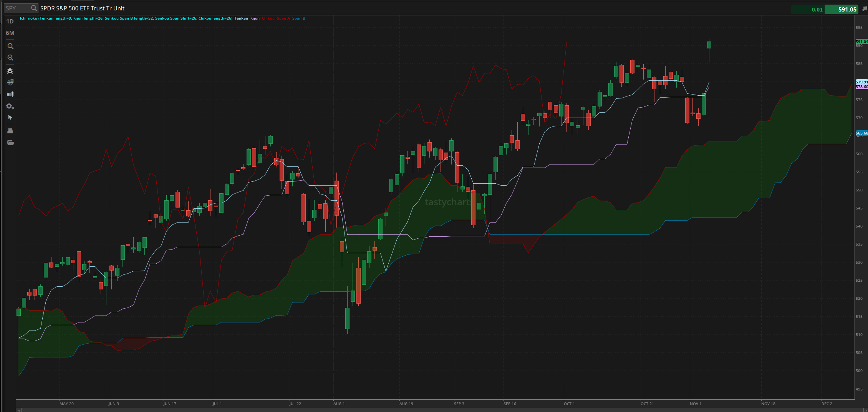Click the 565.68 Span B axis marker

pyautogui.click(x=861, y=133)
